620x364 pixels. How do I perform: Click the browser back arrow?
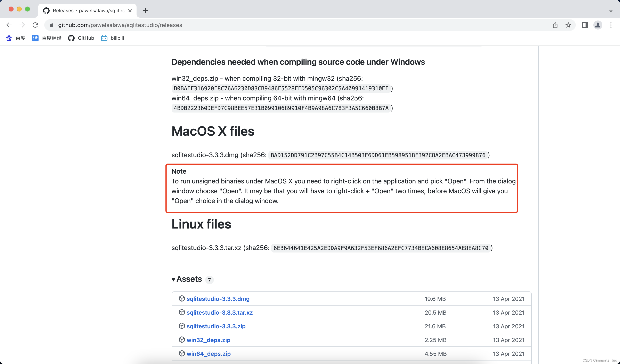tap(9, 25)
